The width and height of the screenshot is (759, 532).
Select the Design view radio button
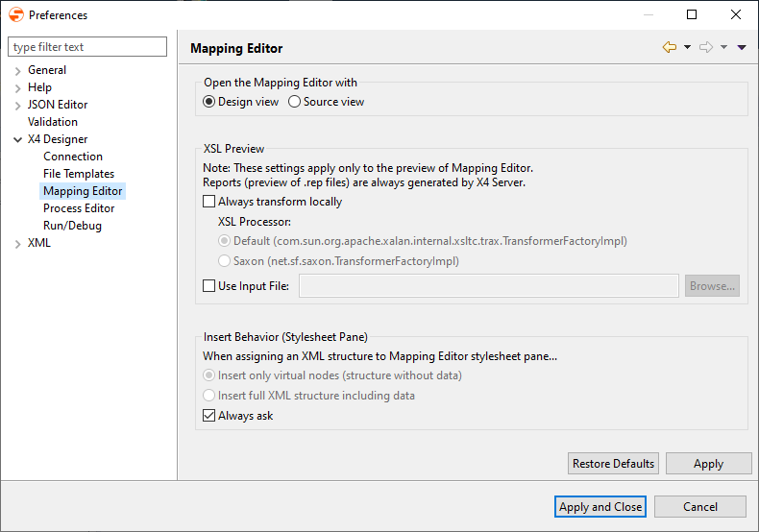(209, 101)
